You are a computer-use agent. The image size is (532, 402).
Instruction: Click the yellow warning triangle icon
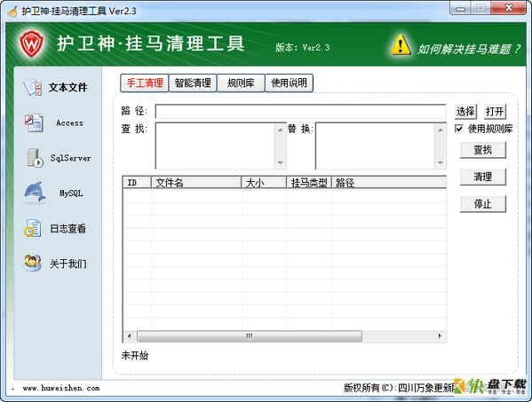pyautogui.click(x=401, y=44)
